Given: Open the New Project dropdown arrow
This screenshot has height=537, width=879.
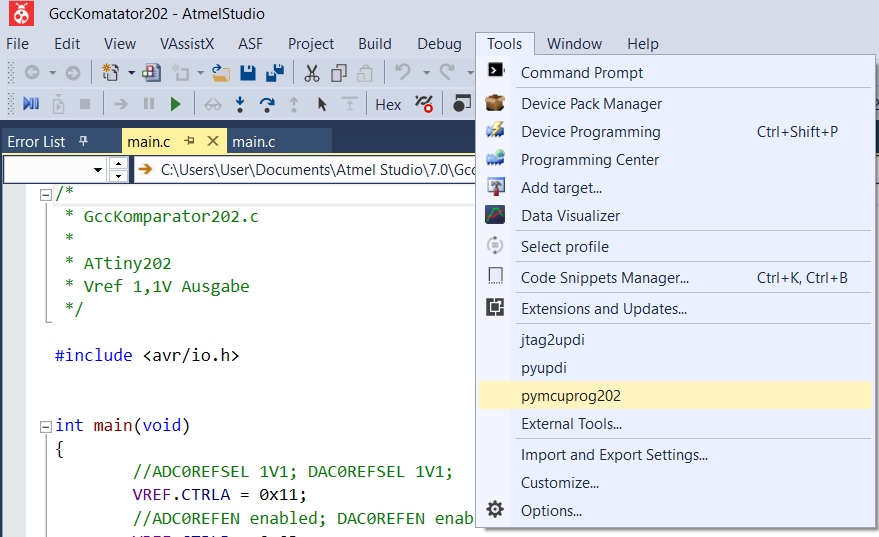Looking at the screenshot, I should (131, 73).
